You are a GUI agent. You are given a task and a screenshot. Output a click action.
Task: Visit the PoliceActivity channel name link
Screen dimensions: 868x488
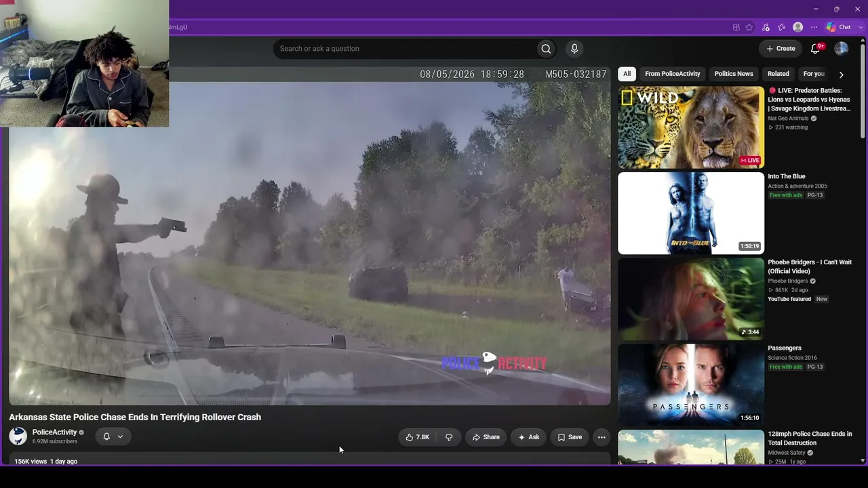55,432
